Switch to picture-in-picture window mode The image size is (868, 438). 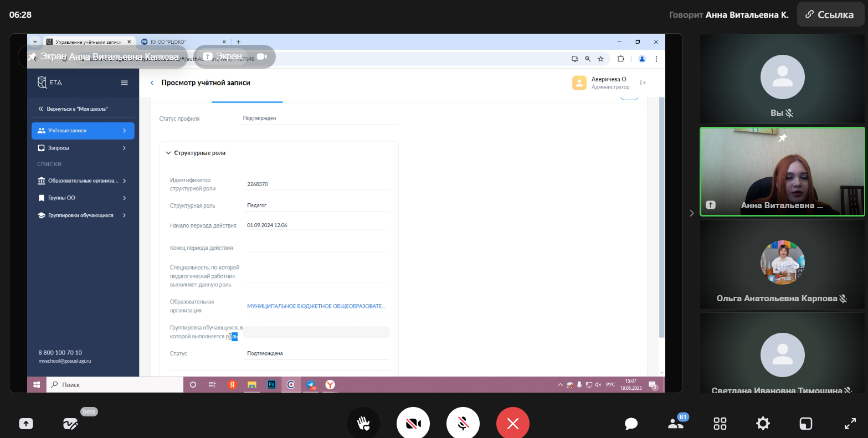pyautogui.click(x=805, y=424)
